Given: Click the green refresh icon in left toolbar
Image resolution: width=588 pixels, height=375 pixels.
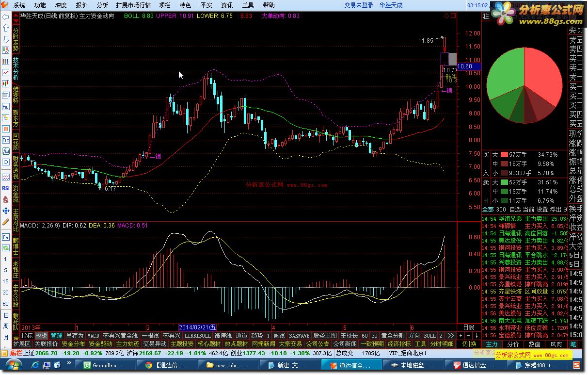Looking at the screenshot, I should point(5,248).
